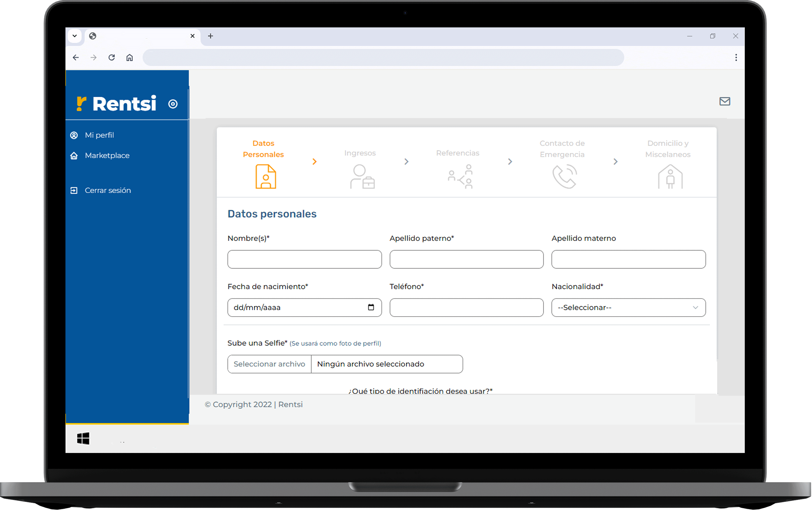Click the browser home button
Screen dimensions: 812x510
coord(130,58)
